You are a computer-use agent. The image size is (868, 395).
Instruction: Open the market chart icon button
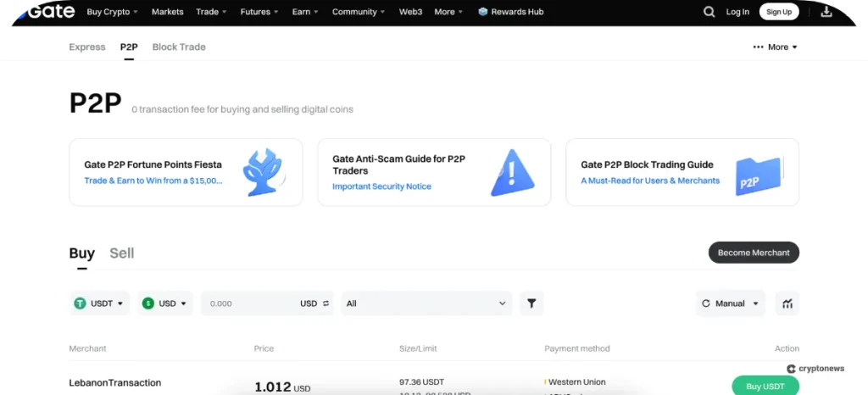787,303
